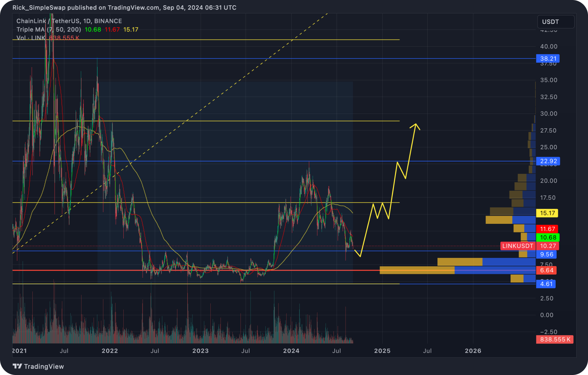Click the blue 9.56 support level label

[546, 254]
